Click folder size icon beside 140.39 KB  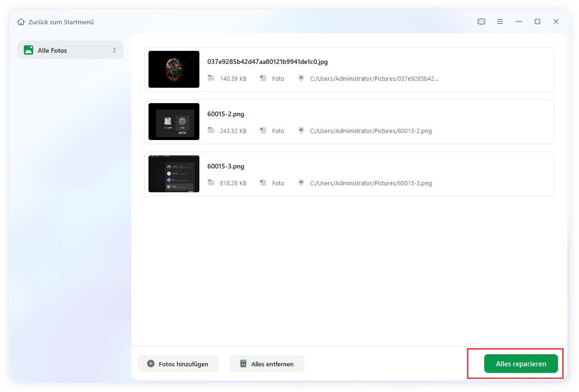(211, 78)
